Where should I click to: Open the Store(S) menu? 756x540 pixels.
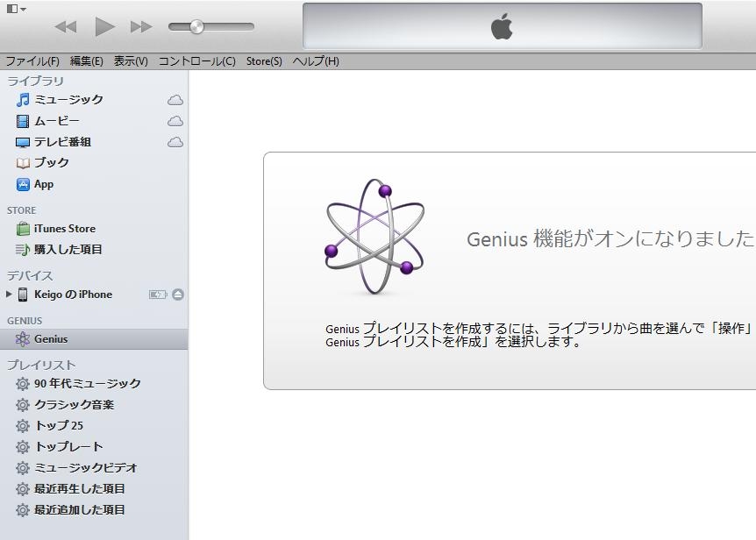(264, 61)
